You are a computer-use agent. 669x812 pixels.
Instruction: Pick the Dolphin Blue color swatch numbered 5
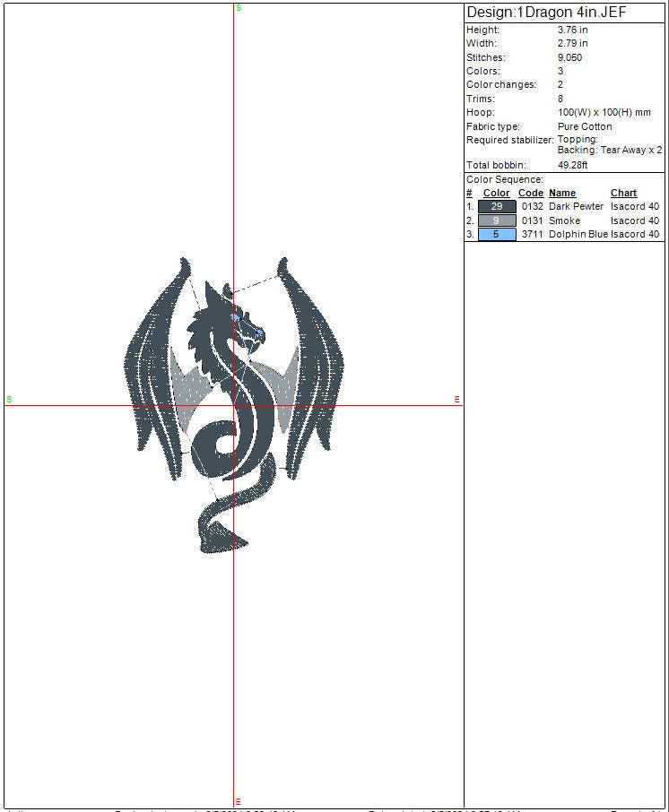(497, 235)
